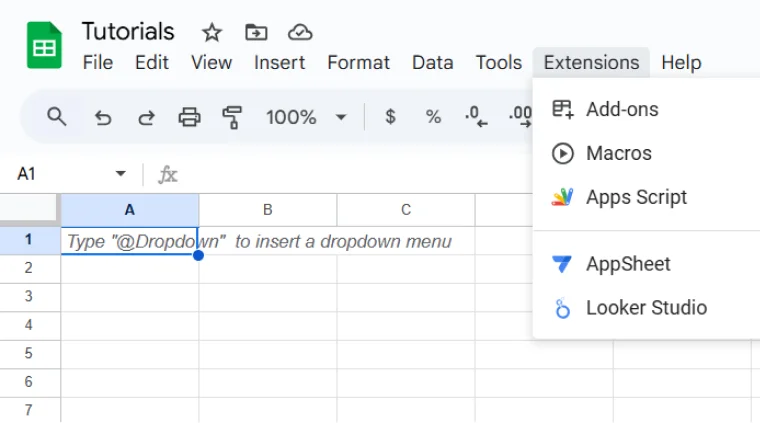Click the cell A1 fill handle dot
The height and width of the screenshot is (423, 760).
pyautogui.click(x=198, y=255)
